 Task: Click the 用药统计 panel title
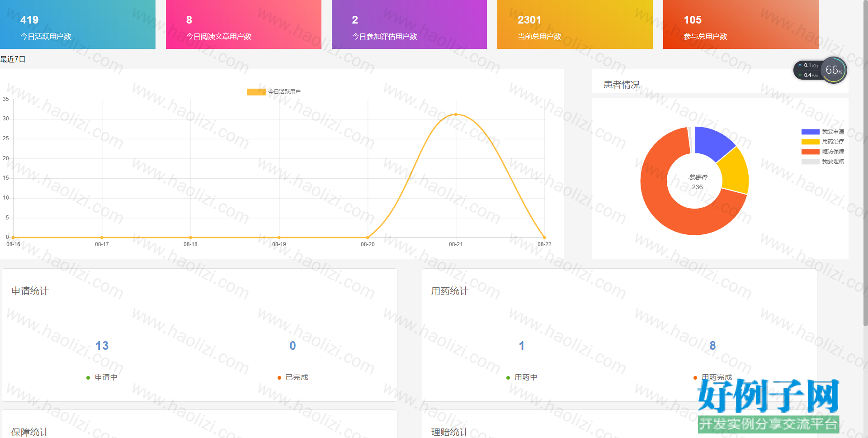[x=449, y=291]
